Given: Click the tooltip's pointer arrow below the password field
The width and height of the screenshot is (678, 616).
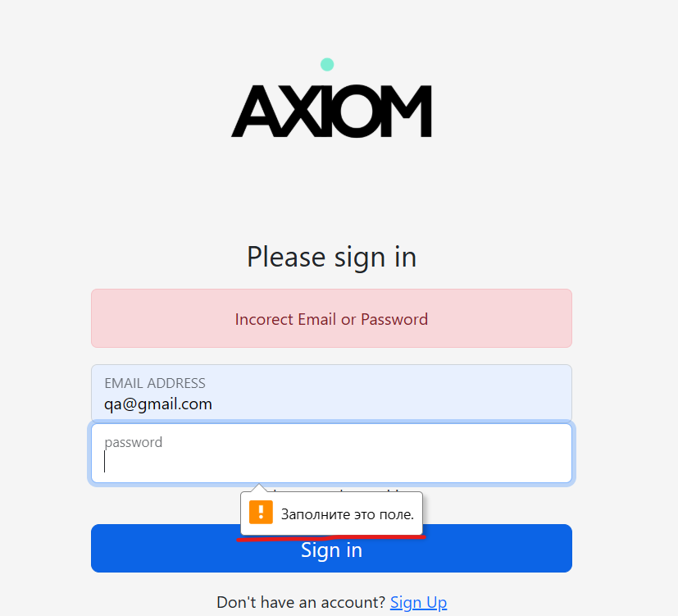Looking at the screenshot, I should (260, 488).
